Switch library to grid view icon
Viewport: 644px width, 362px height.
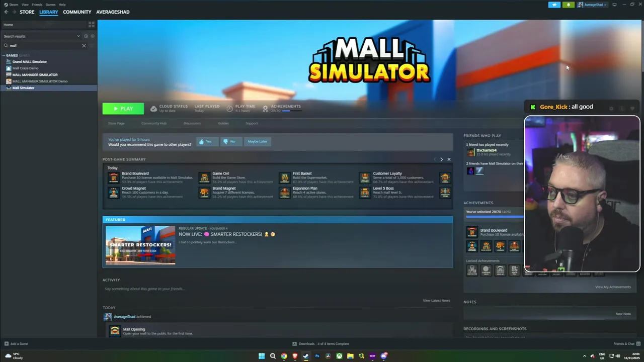(92, 24)
